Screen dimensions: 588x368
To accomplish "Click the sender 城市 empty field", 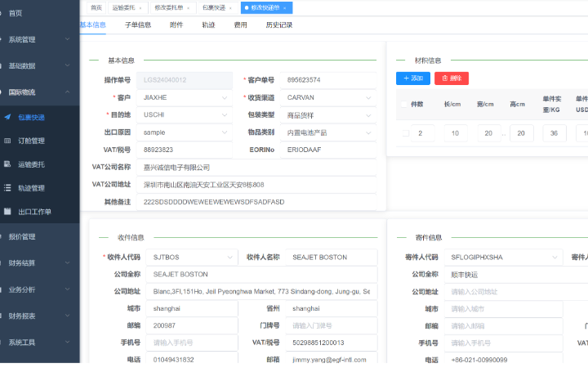I will 504,308.
